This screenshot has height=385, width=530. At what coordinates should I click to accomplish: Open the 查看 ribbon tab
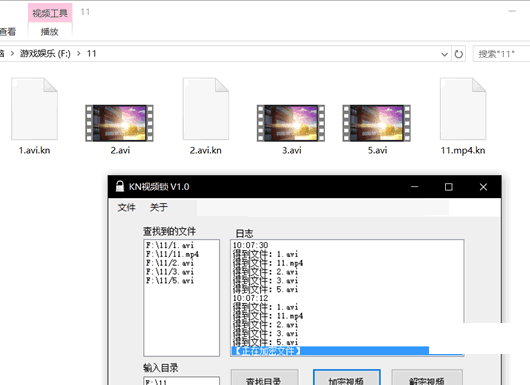click(x=7, y=32)
